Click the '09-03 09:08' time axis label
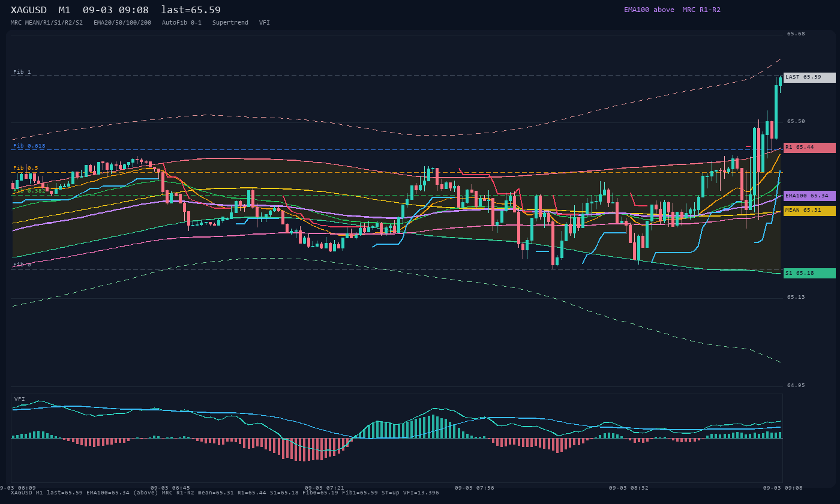Viewport: 840px width, 504px height. 783,488
